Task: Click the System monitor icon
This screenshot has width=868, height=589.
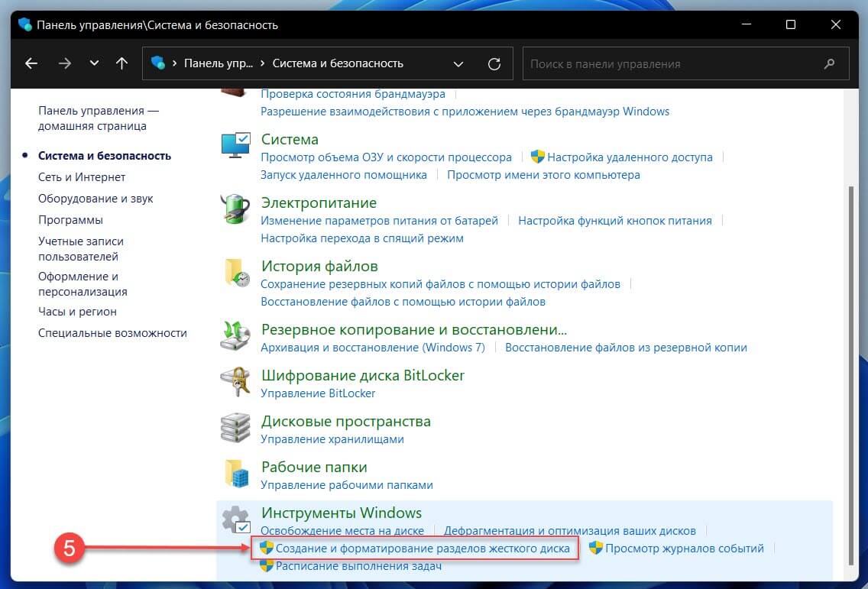Action: (235, 145)
